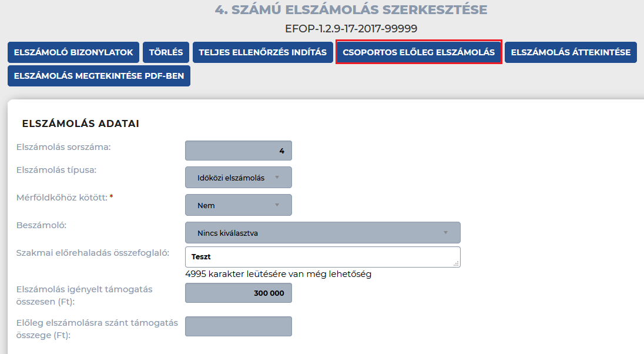The width and height of the screenshot is (644, 354).
Task: Open the Beszámoló dropdown
Action: 323,233
